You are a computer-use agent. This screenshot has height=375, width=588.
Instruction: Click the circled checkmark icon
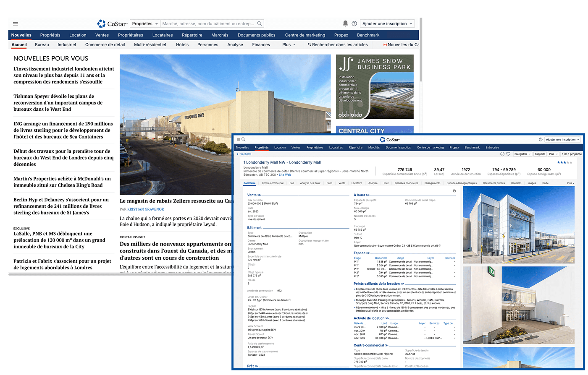point(502,154)
